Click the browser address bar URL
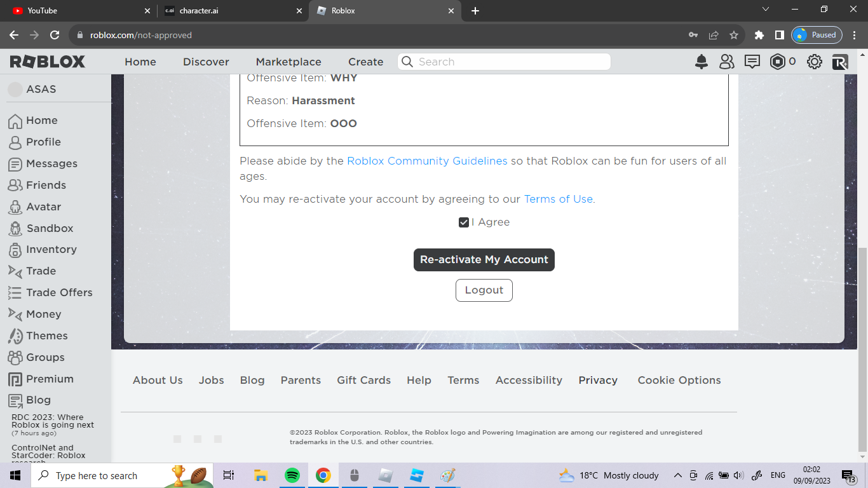The height and width of the screenshot is (488, 868). [x=140, y=35]
